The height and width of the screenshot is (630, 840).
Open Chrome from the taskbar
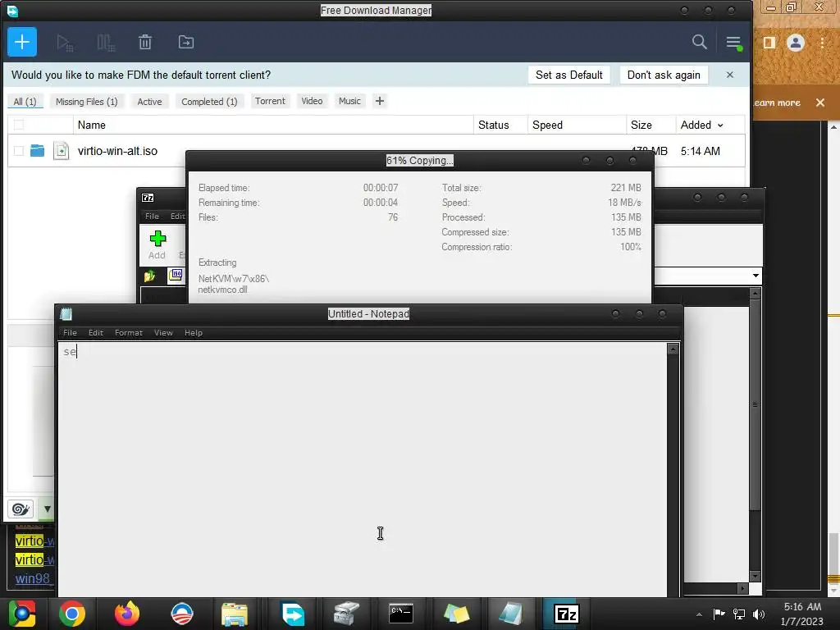[x=72, y=614]
